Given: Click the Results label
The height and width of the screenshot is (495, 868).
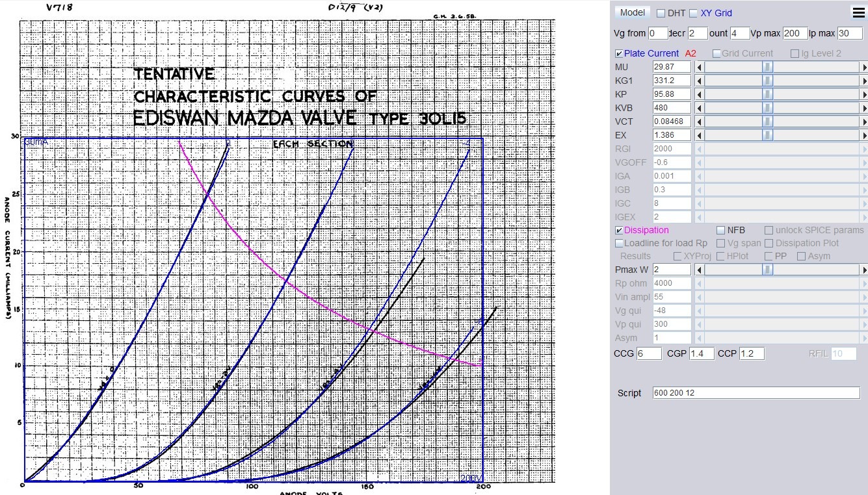Looking at the screenshot, I should (x=635, y=256).
